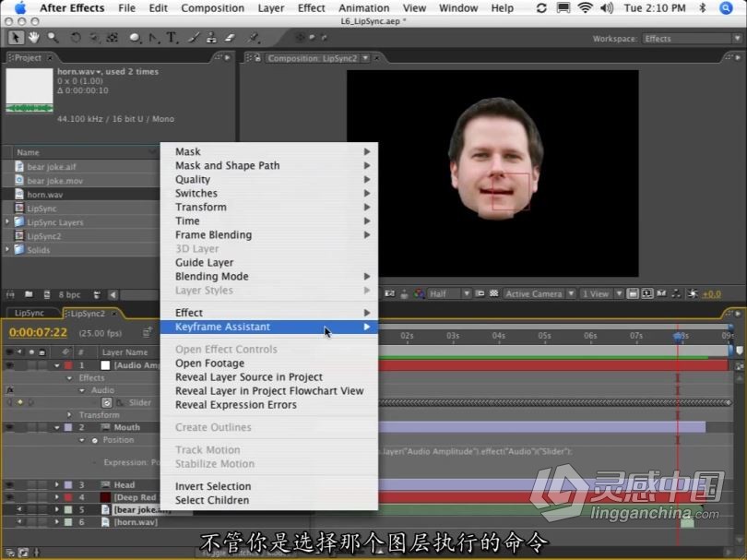This screenshot has width=747, height=560.
Task: Toggle audio speaker for horn.wav layer
Action: click(x=19, y=522)
